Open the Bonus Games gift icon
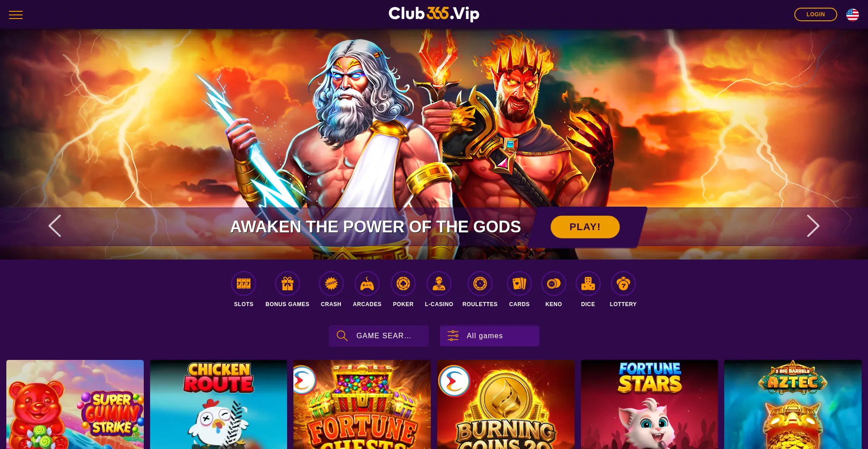Image resolution: width=868 pixels, height=449 pixels. click(x=288, y=284)
